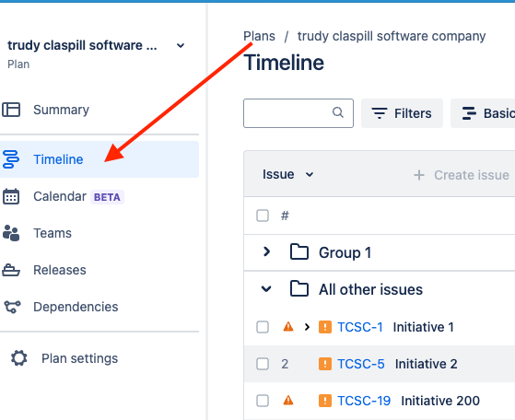The image size is (515, 420).
Task: Click the warning triangle on TCSC-1 row
Action: point(288,327)
